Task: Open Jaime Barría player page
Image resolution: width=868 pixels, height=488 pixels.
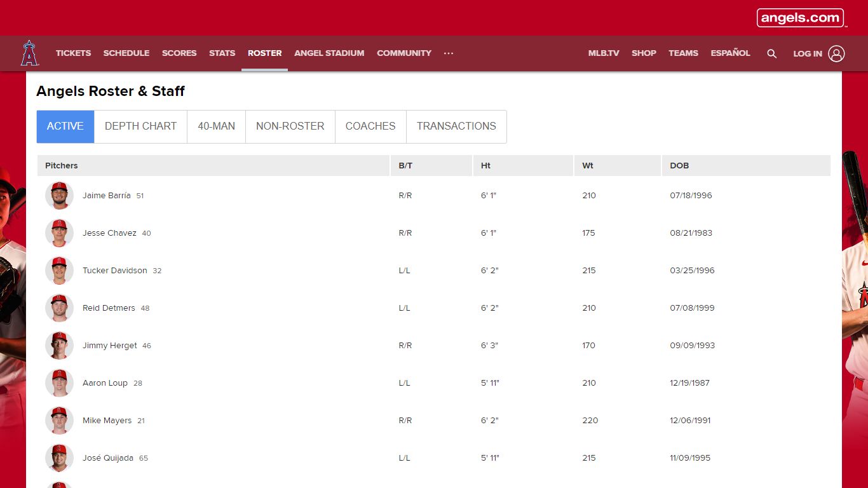Action: click(107, 196)
